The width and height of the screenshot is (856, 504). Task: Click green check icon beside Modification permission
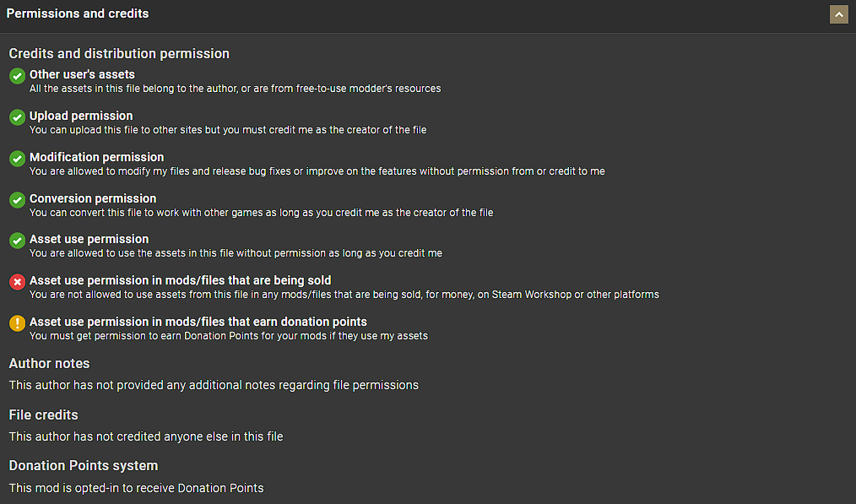[17, 159]
